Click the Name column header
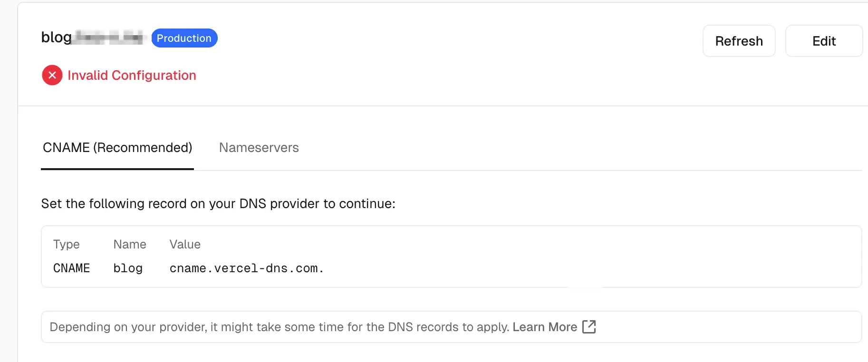The height and width of the screenshot is (362, 868). pyautogui.click(x=130, y=244)
